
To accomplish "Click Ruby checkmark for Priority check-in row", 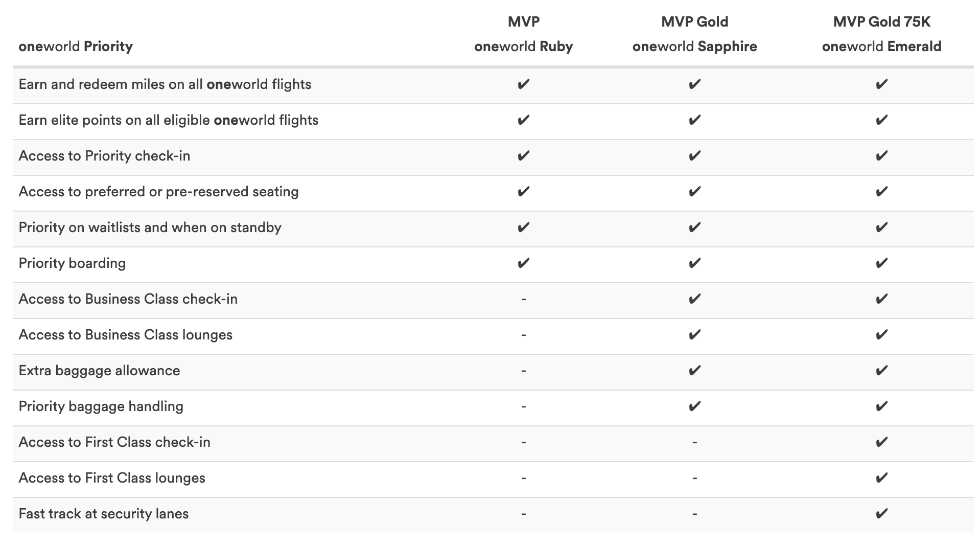I will click(523, 156).
